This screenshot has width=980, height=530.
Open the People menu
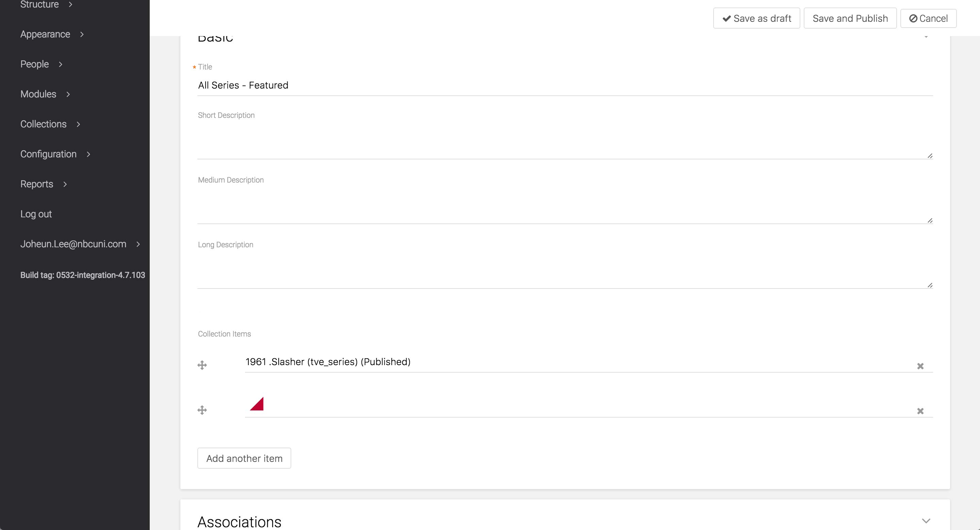tap(35, 64)
